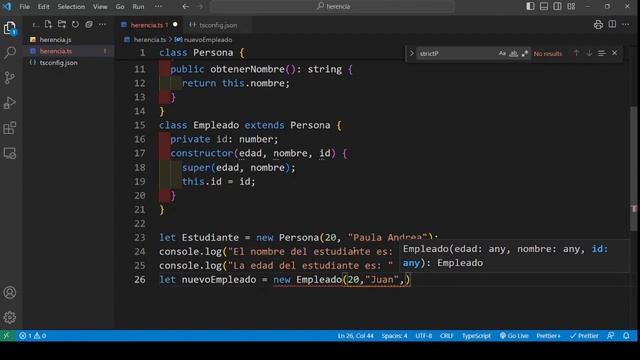The image size is (640, 360).
Task: Show more menu bar items
Action: 158,7
